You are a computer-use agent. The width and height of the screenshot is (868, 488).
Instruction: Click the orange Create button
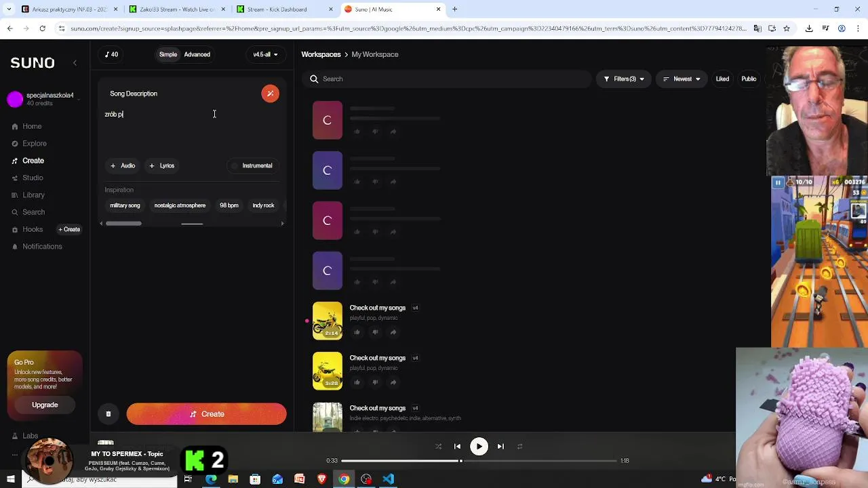[x=206, y=414]
